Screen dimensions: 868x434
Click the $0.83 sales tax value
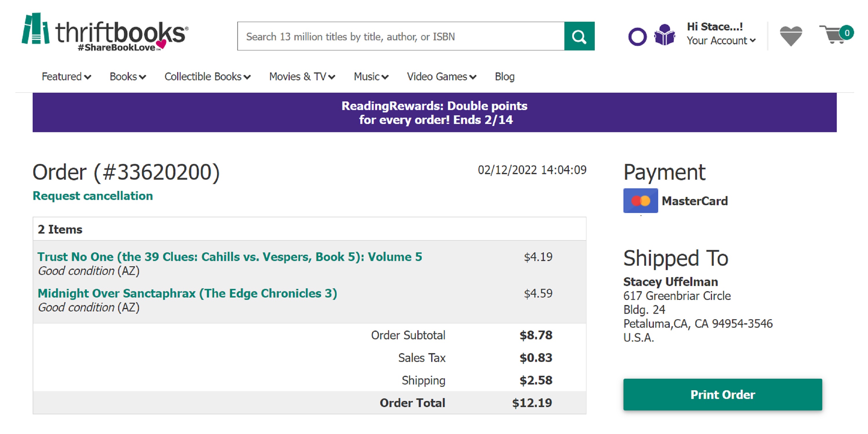pos(536,358)
